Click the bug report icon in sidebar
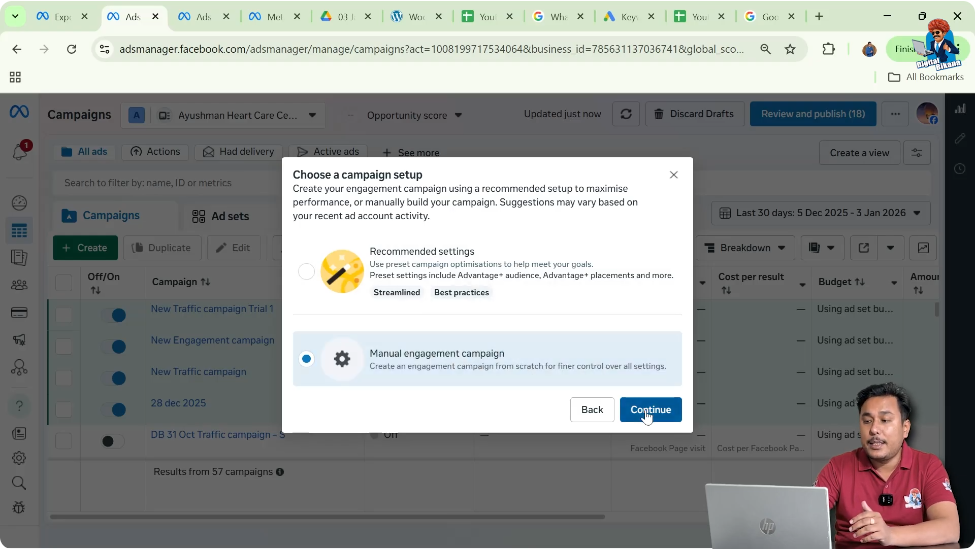The image size is (976, 550). point(19,508)
